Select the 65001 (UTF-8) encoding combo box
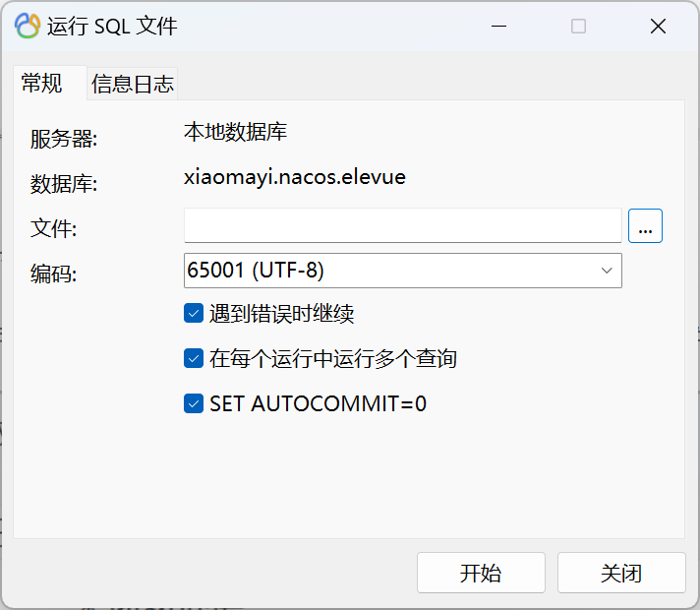The image size is (700, 610). (403, 271)
